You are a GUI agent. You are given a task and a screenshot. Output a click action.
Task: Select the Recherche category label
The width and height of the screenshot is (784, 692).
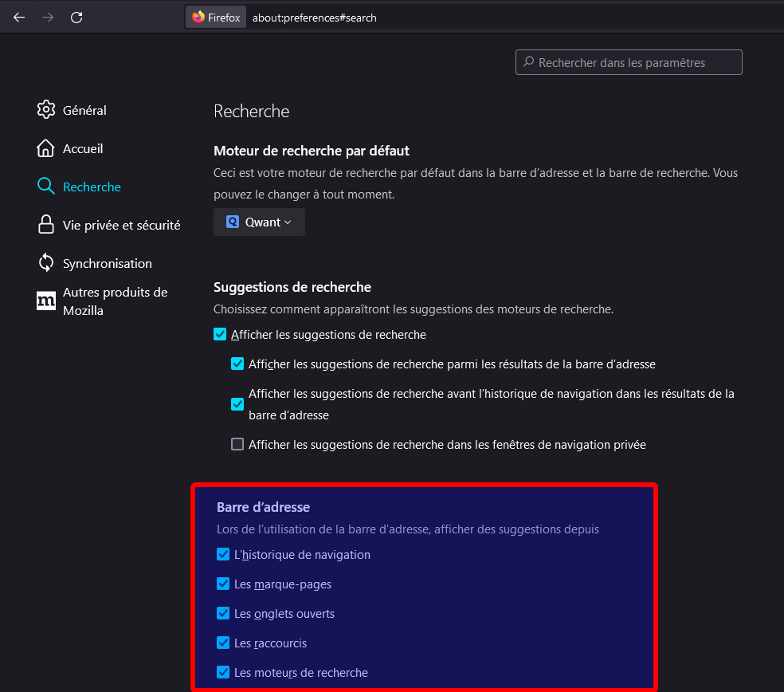(92, 187)
